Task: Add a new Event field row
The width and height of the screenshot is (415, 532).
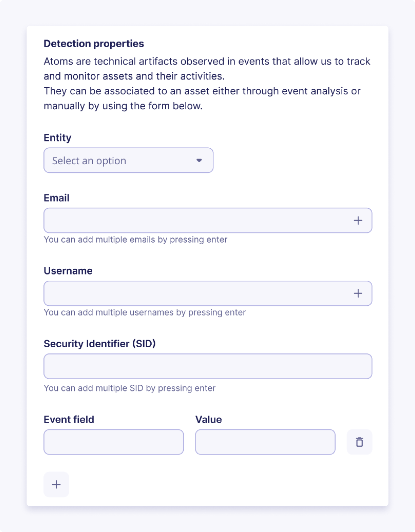Action: click(x=56, y=484)
